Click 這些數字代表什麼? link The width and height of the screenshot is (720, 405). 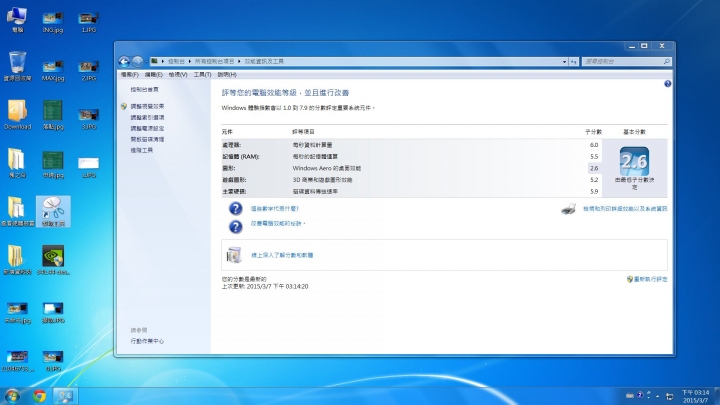(275, 208)
